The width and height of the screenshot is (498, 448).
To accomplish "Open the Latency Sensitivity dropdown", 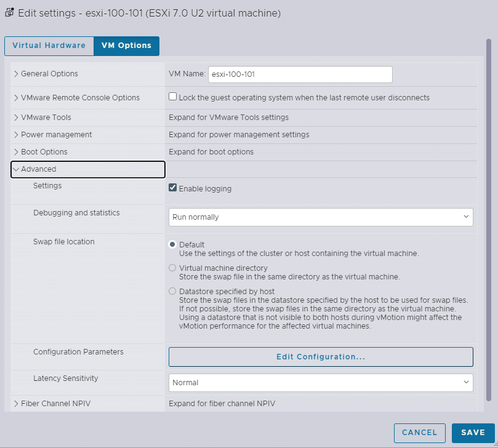I will pos(321,383).
